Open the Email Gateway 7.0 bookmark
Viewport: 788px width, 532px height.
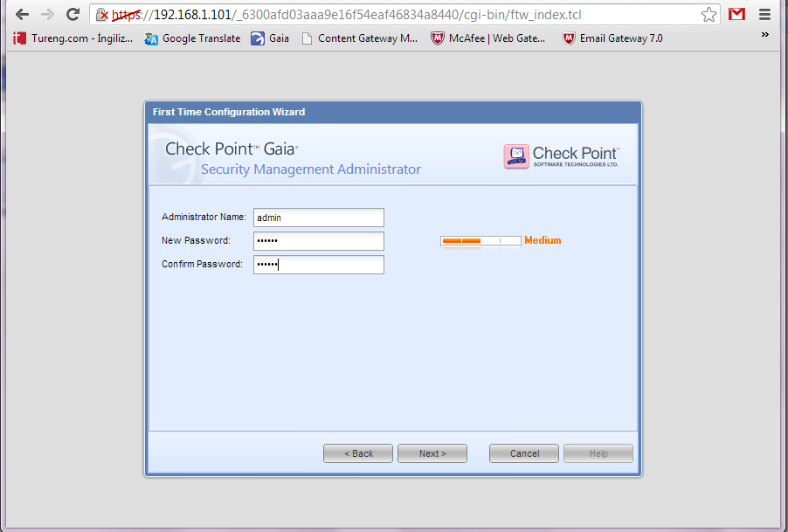612,38
